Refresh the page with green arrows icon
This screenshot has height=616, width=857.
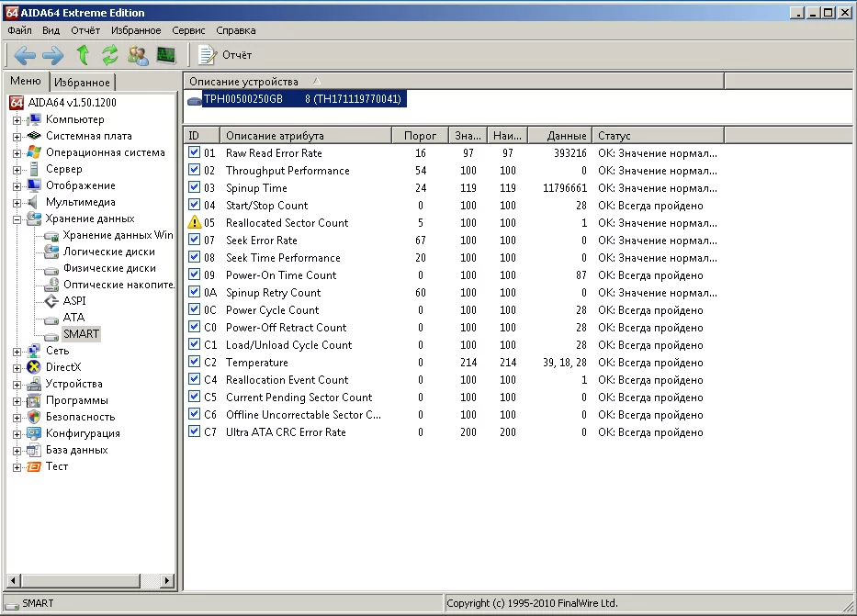(110, 55)
